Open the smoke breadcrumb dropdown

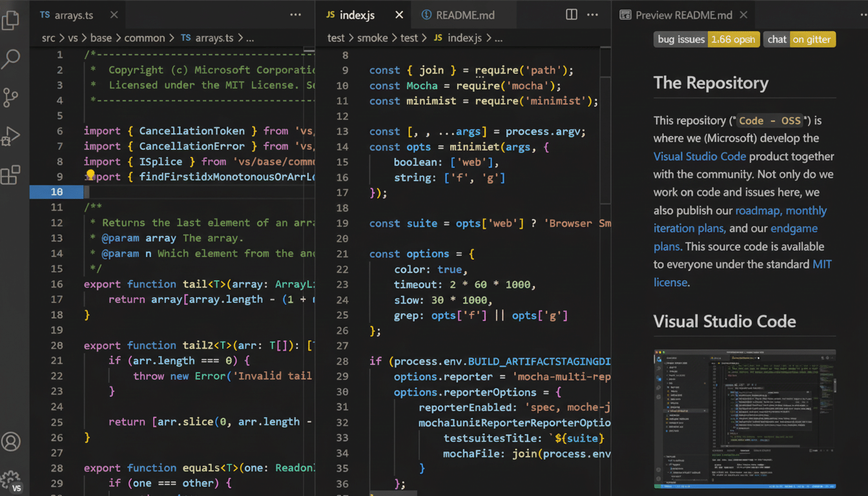coord(371,38)
